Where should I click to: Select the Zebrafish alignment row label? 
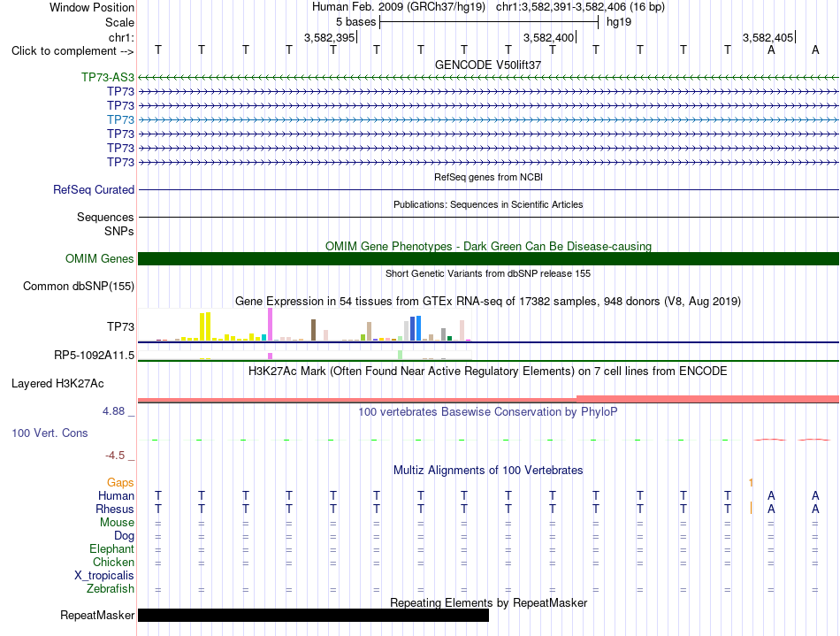111,589
